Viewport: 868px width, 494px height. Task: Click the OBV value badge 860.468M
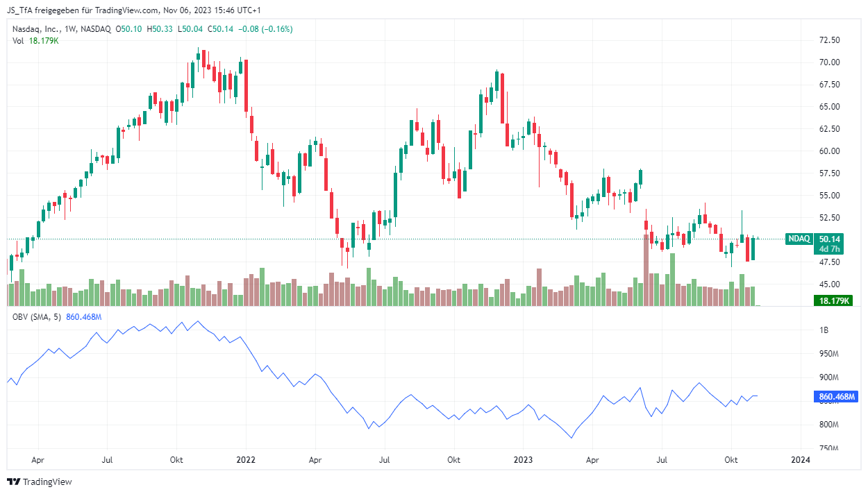pyautogui.click(x=833, y=398)
